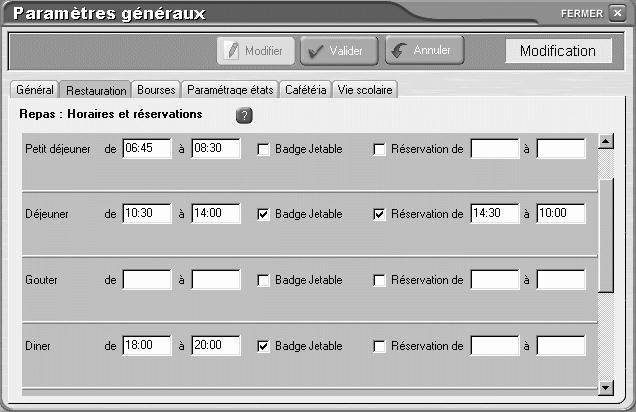Screen dimensions: 636x412
Task: Click the scrollbar up arrow
Action: (606, 141)
